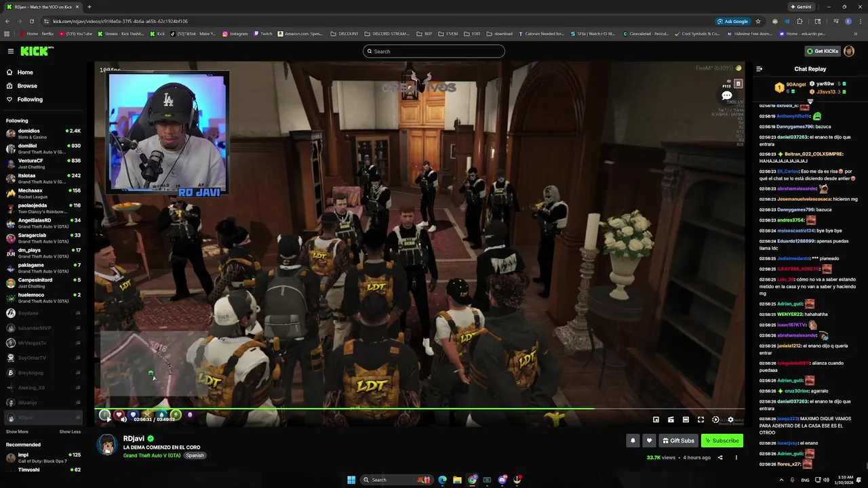
Task: Click the KICK logo
Action: (37, 52)
